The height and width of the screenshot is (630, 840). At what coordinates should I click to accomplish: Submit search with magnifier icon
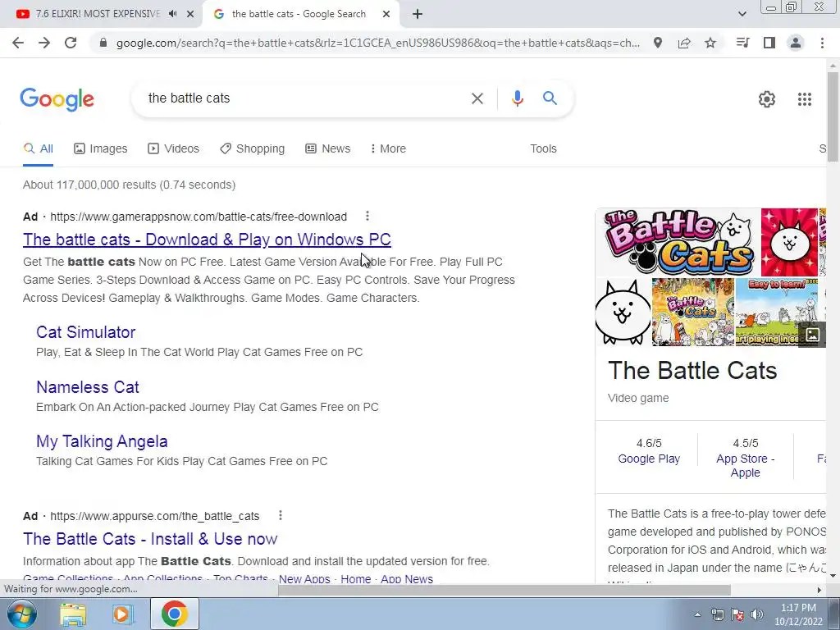coord(550,98)
